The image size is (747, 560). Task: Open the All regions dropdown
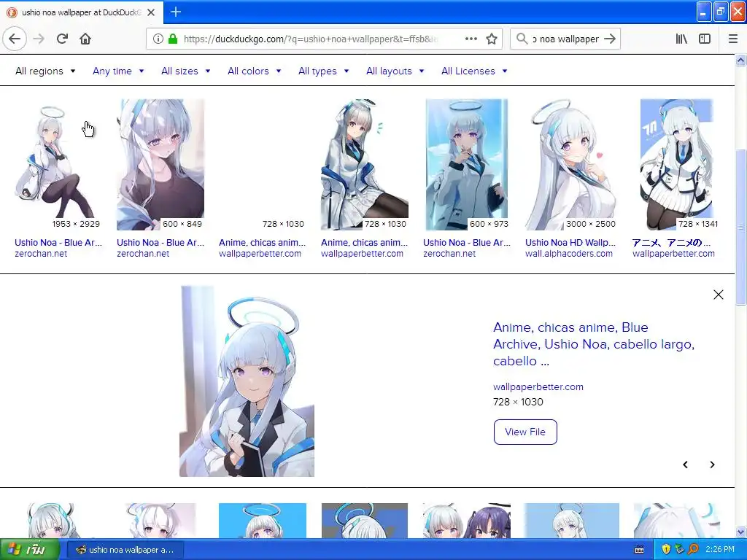[x=45, y=71]
